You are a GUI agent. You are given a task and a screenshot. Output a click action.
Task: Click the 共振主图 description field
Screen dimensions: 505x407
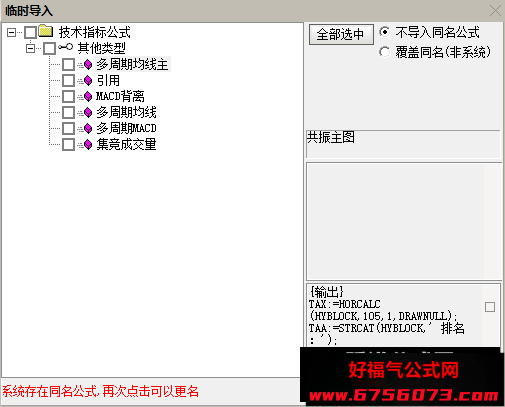[x=403, y=144]
